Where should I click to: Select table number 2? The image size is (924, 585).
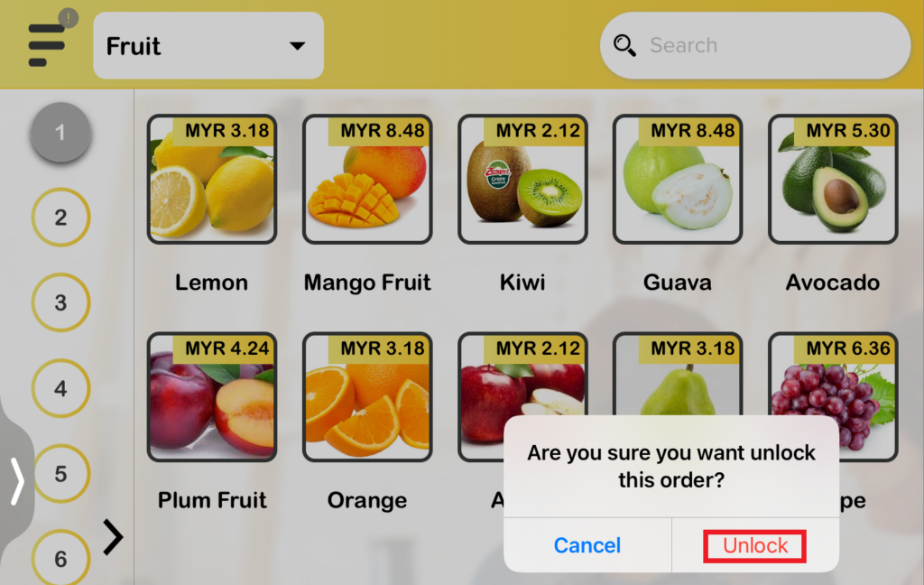pos(60,218)
